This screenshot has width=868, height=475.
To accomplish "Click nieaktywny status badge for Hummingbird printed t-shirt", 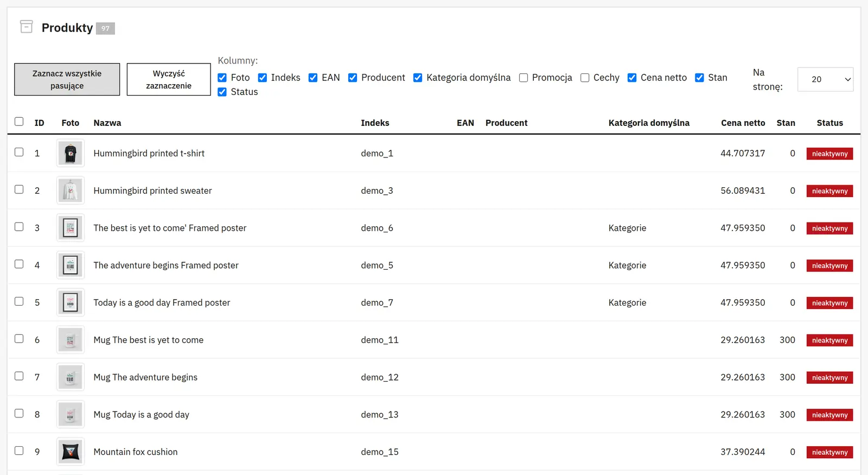I will [x=829, y=154].
